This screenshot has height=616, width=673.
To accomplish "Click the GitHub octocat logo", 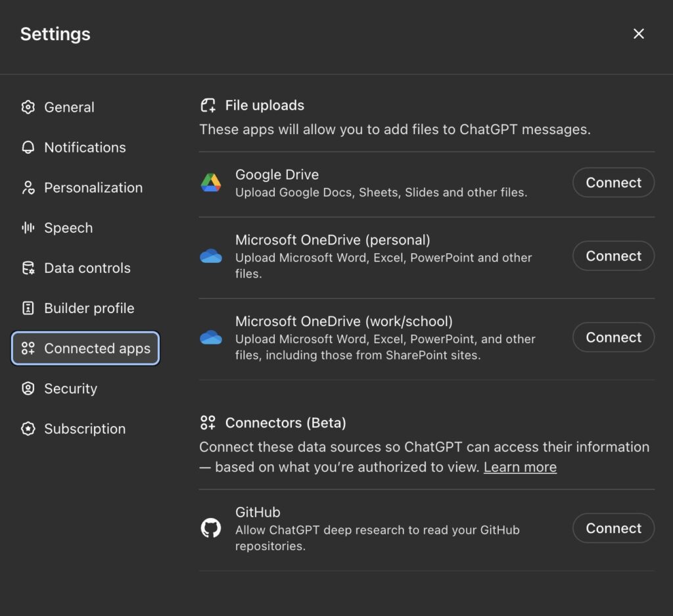I will point(211,528).
